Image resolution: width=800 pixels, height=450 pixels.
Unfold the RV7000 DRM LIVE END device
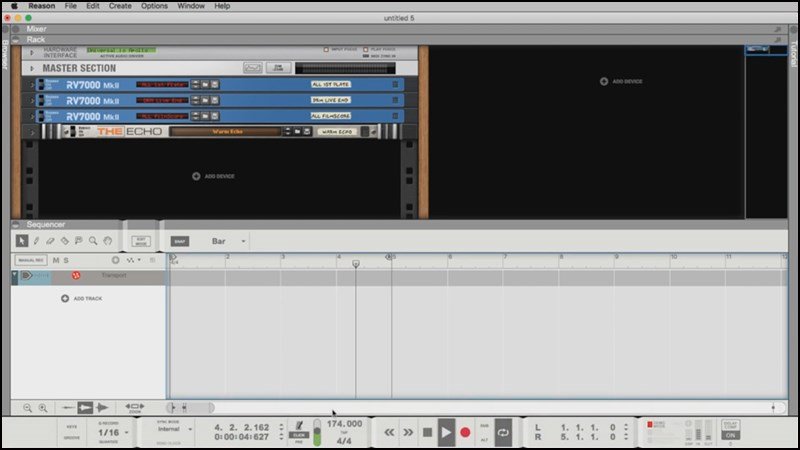(x=32, y=101)
